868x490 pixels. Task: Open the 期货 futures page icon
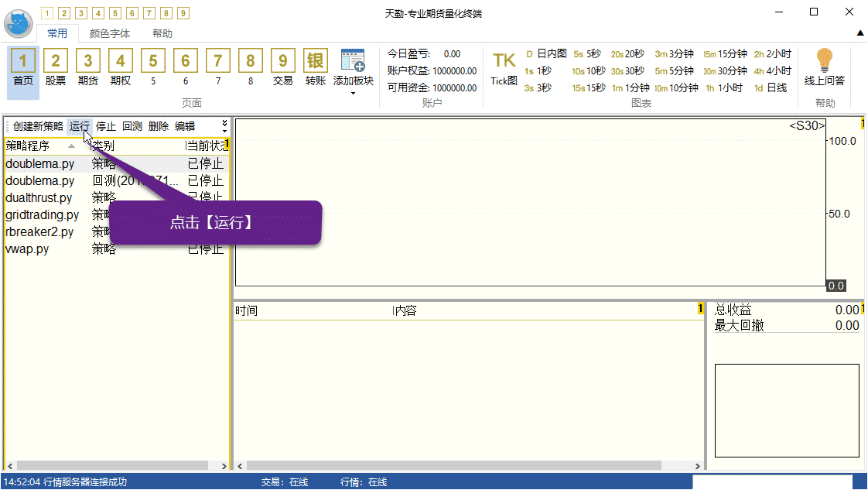pos(88,67)
